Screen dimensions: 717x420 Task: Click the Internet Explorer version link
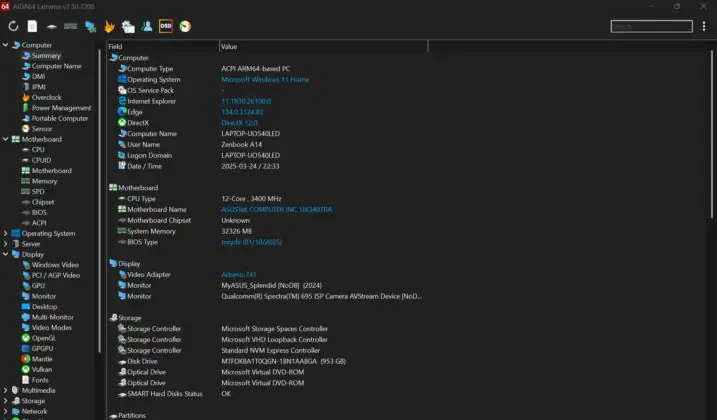tap(246, 101)
